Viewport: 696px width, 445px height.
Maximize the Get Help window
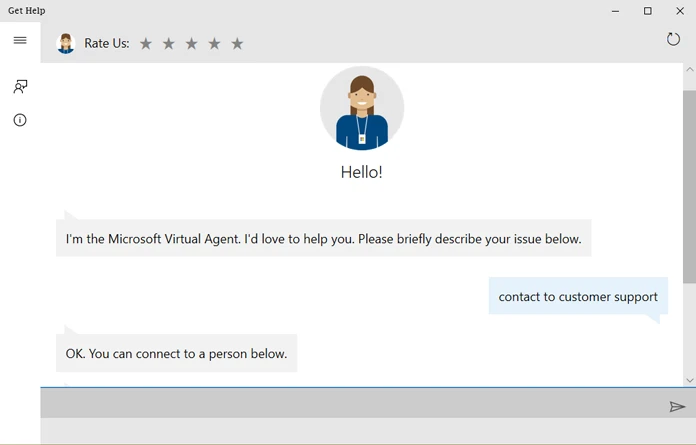[x=647, y=11]
